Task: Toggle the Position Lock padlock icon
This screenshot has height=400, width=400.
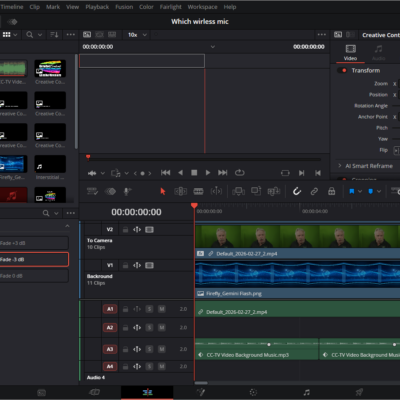Action: point(331,191)
